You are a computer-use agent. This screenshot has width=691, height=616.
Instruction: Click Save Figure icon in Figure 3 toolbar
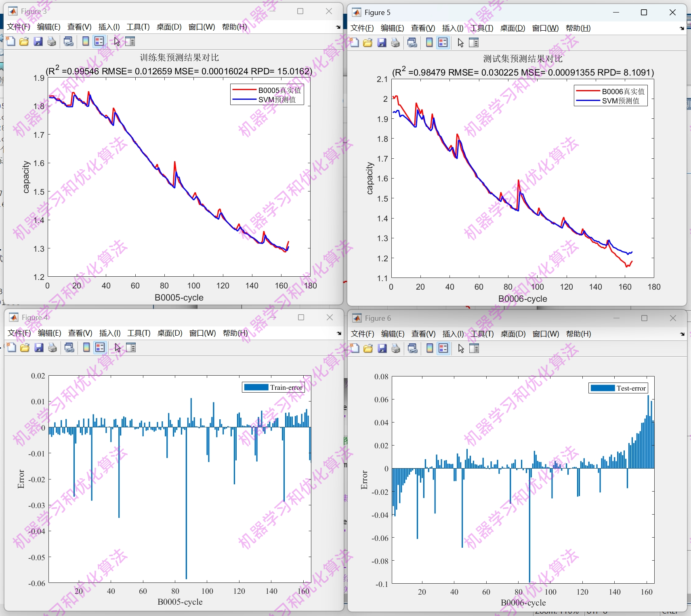38,41
